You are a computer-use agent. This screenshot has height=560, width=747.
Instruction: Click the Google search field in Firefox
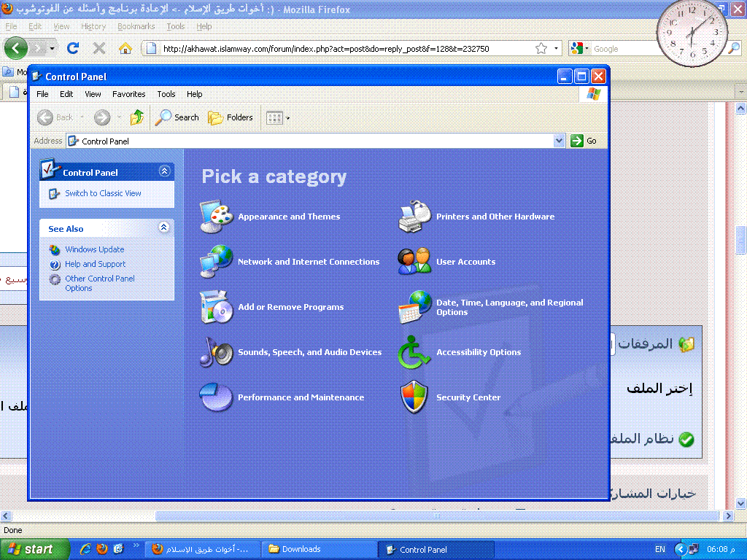(x=624, y=49)
